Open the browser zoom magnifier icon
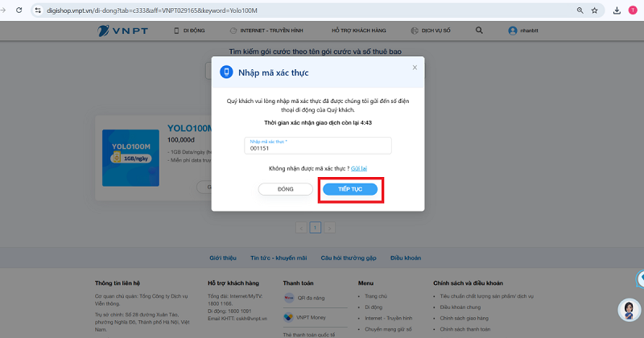Viewport: 644px width, 338px height. point(580,10)
